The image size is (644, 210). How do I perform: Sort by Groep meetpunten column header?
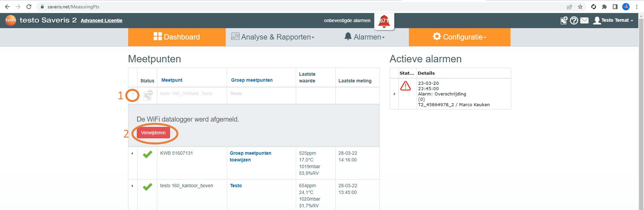point(252,80)
